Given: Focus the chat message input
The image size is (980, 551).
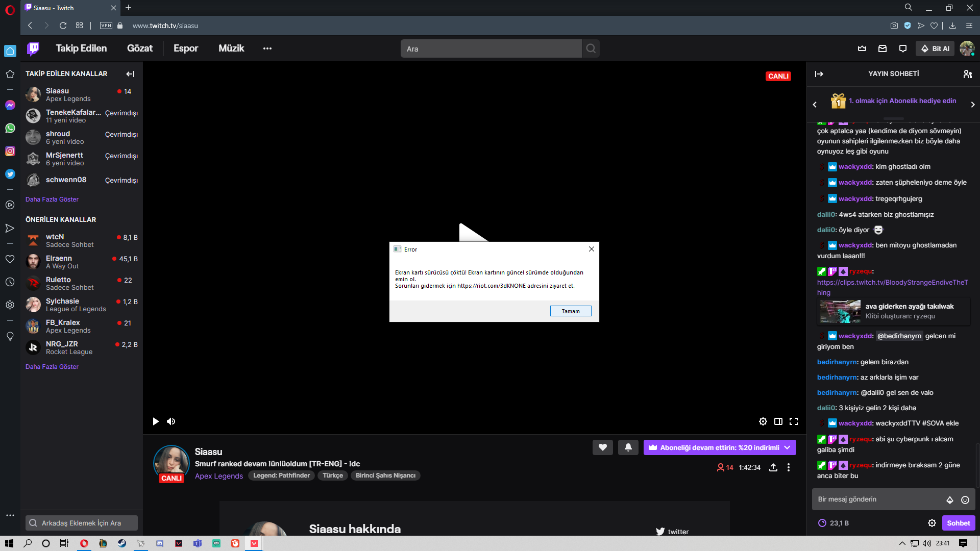Looking at the screenshot, I should coord(878,499).
